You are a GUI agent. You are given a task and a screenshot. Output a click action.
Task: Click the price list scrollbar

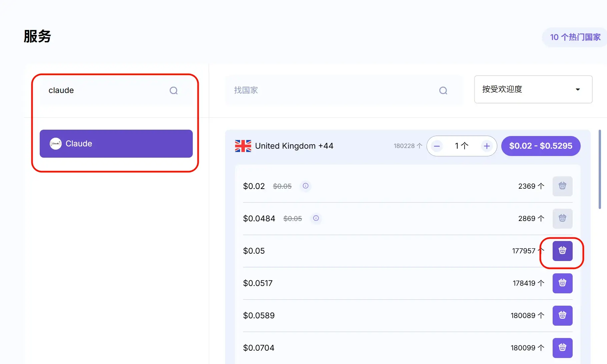pos(600,169)
